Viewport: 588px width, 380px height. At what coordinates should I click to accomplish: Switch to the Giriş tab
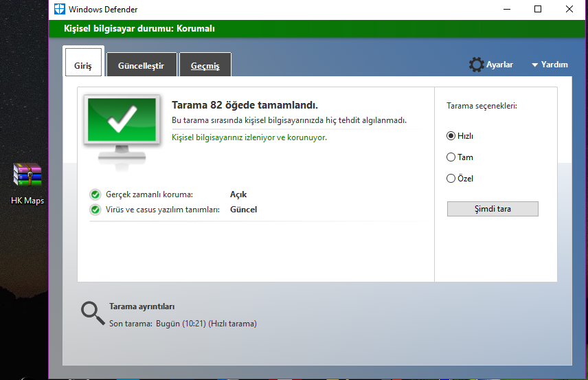click(83, 62)
